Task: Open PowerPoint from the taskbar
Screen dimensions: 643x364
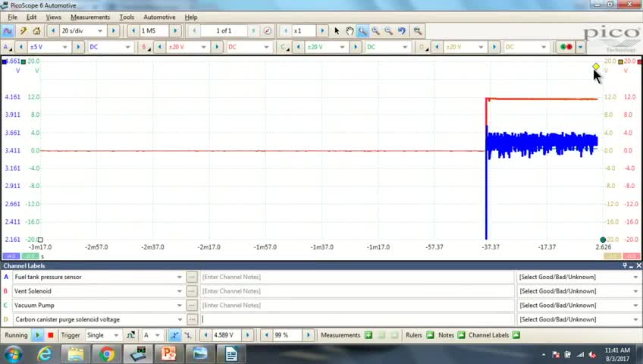Action: coord(168,353)
